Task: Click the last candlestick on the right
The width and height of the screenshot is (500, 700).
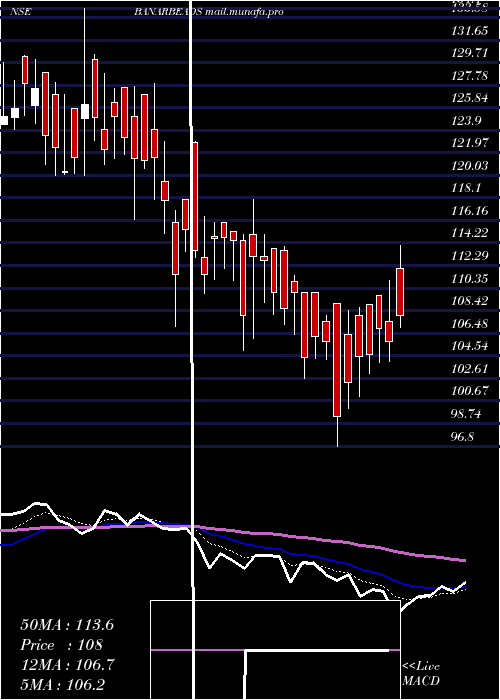Action: tap(400, 292)
